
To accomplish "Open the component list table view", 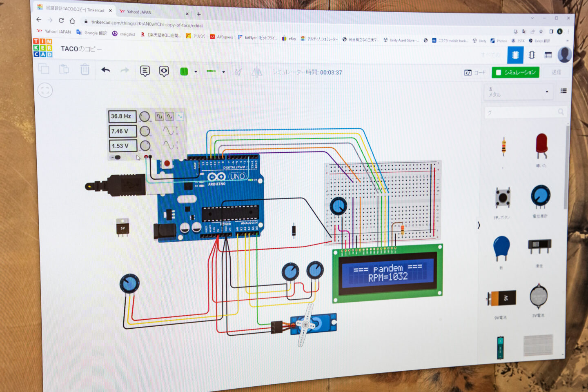I will click(x=548, y=55).
